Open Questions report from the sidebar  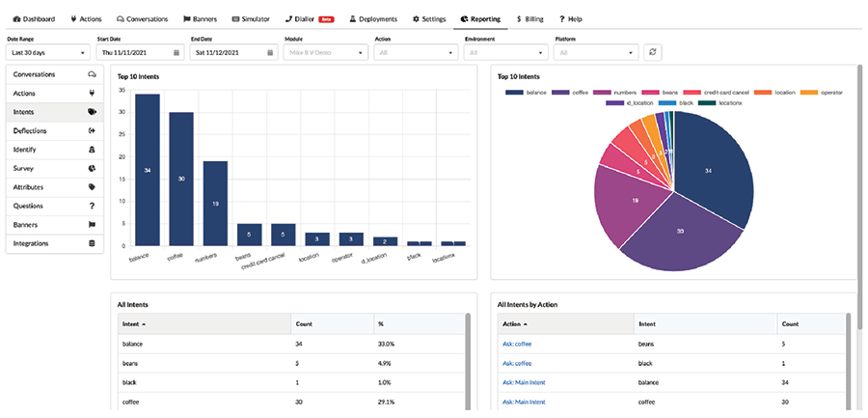pyautogui.click(x=56, y=206)
